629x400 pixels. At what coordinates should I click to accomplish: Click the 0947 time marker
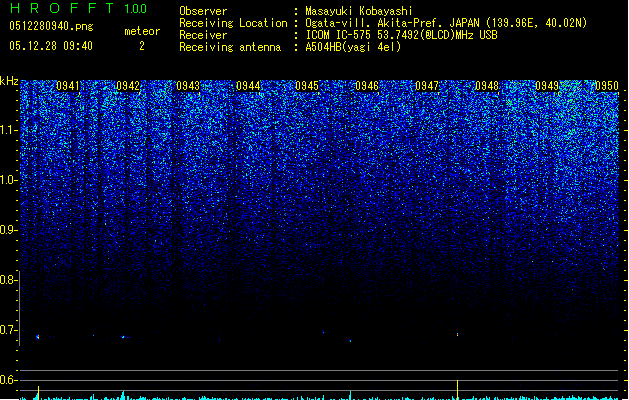(427, 86)
